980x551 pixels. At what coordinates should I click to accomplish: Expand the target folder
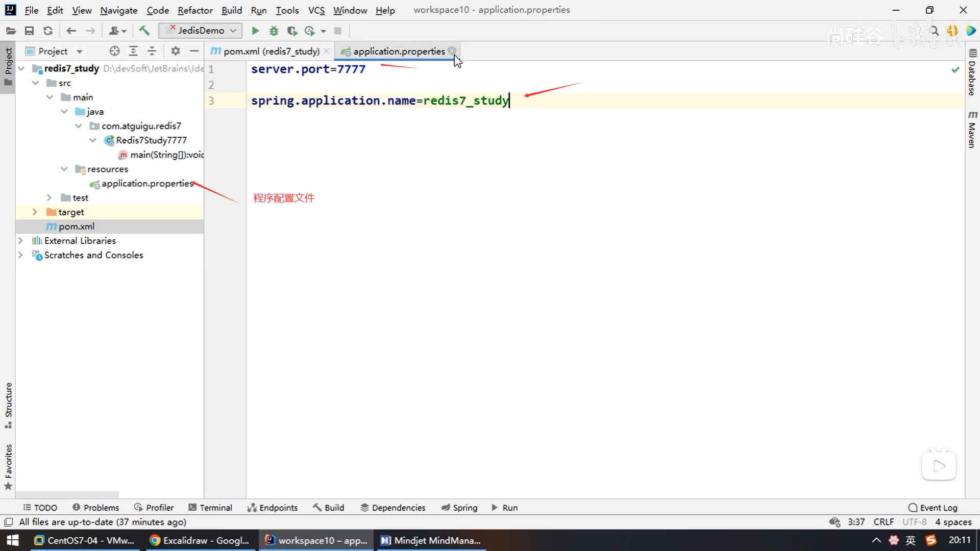tap(35, 212)
